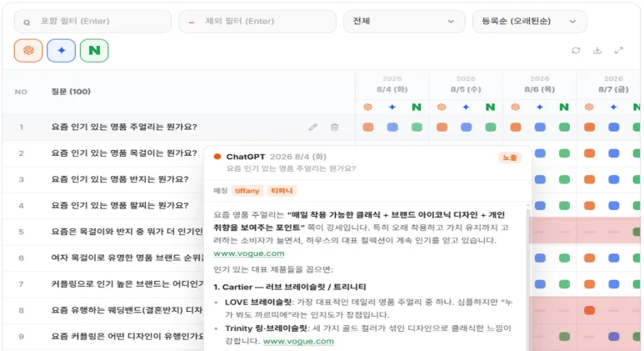The image size is (644, 351).
Task: Select question 요즘 인기 있는 명품 목걸이는 뭔가요?
Action: (x=124, y=153)
